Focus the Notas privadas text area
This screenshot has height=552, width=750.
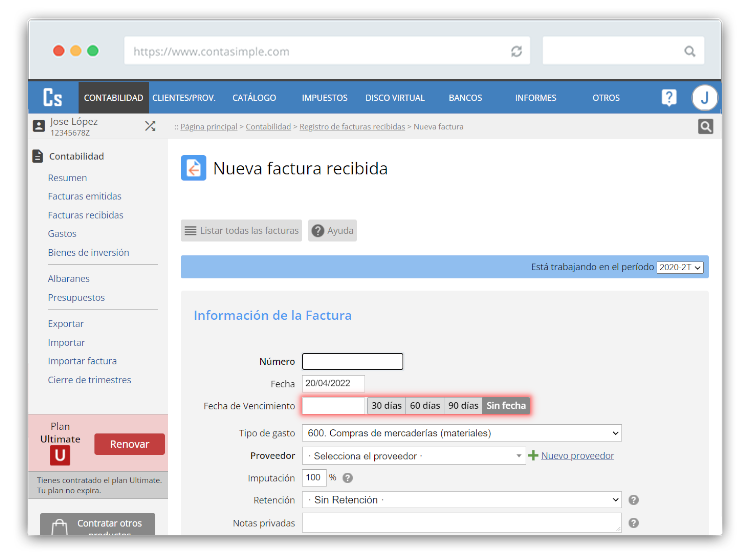tap(462, 522)
